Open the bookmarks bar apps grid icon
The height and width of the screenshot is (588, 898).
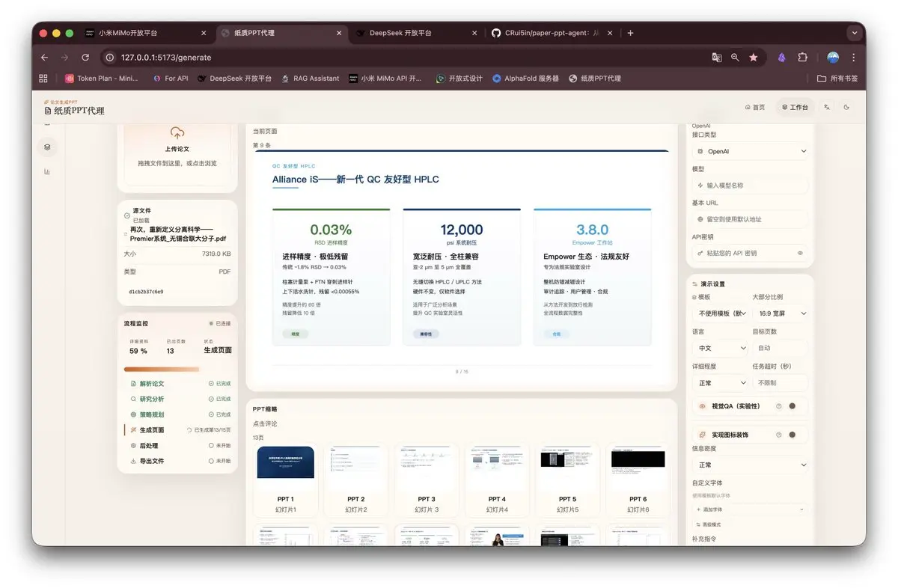click(43, 78)
